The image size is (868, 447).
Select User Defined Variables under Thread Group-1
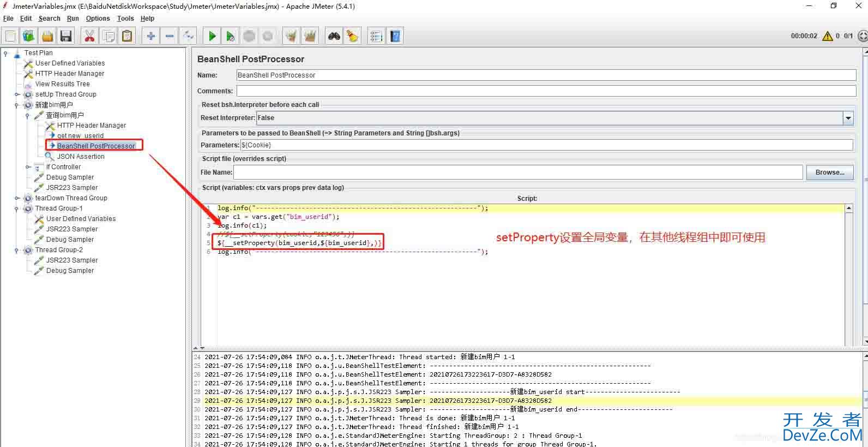pos(81,219)
